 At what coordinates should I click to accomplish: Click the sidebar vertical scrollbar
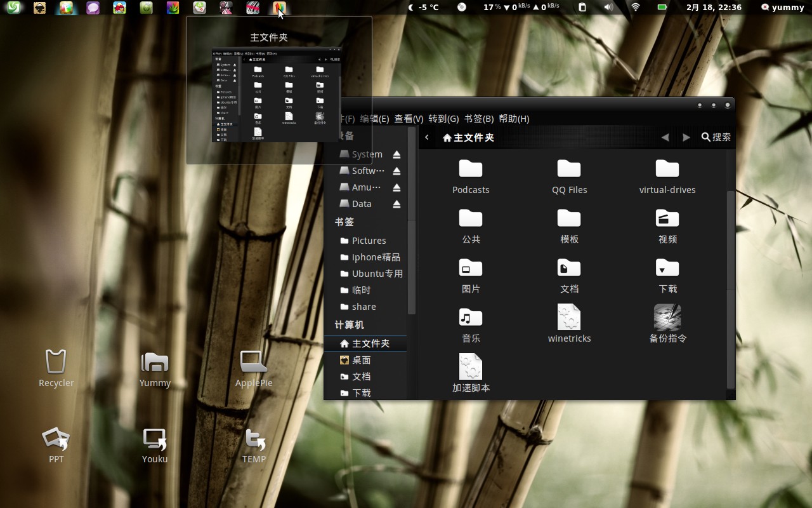point(412,220)
